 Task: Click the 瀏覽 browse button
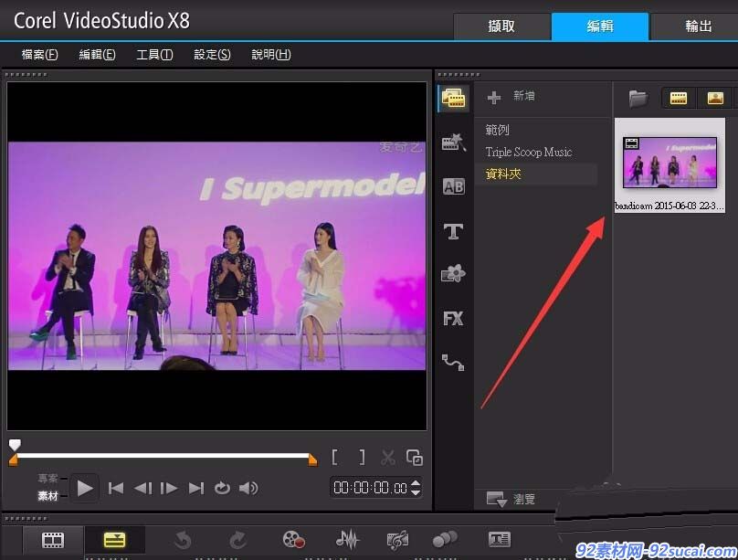pos(511,499)
